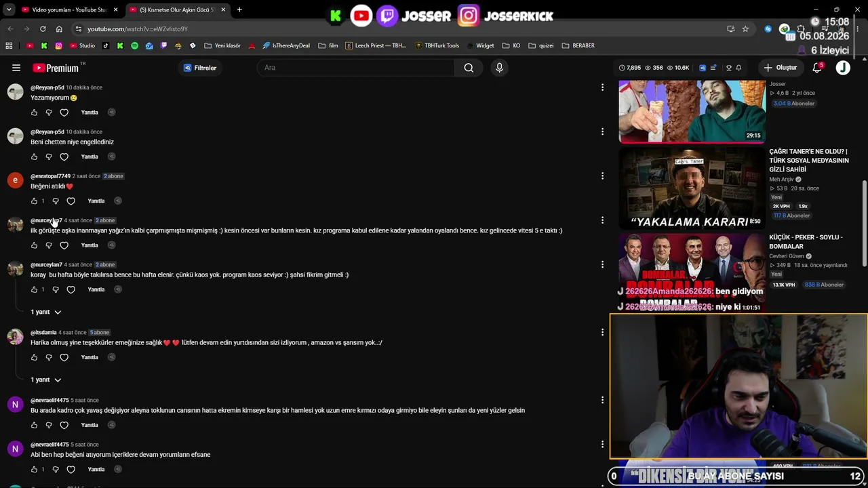The width and height of the screenshot is (868, 488).
Task: Open options menu for the "Yazamıyorum" comment
Action: coord(602,87)
